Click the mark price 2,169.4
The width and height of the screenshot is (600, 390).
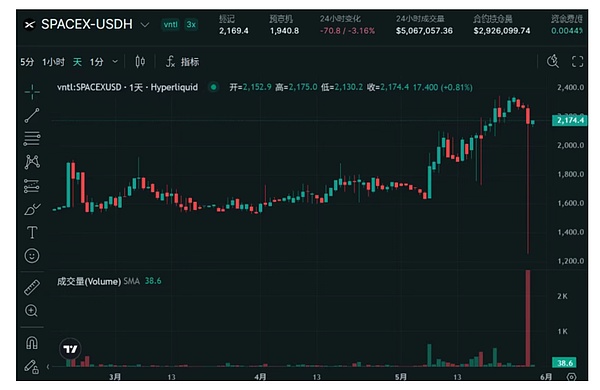click(234, 31)
